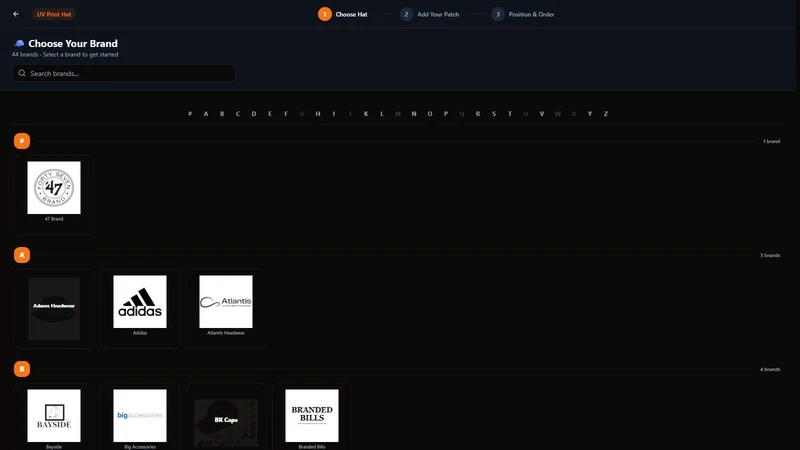Click the Choose Your Brand heading
Image resolution: width=800 pixels, height=450 pixels.
[x=73, y=44]
